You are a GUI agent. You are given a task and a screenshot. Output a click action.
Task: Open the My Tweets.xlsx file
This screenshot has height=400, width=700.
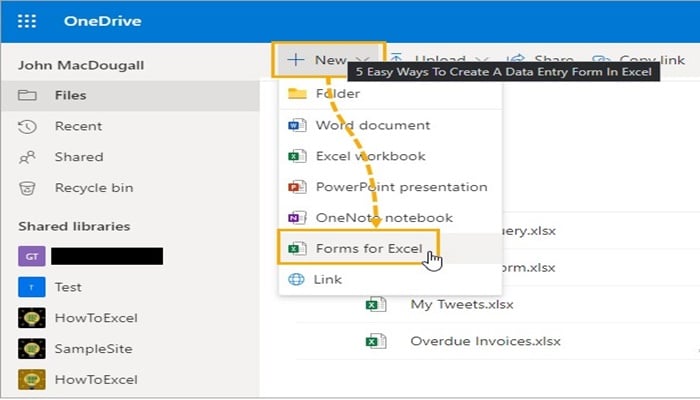[x=462, y=304]
